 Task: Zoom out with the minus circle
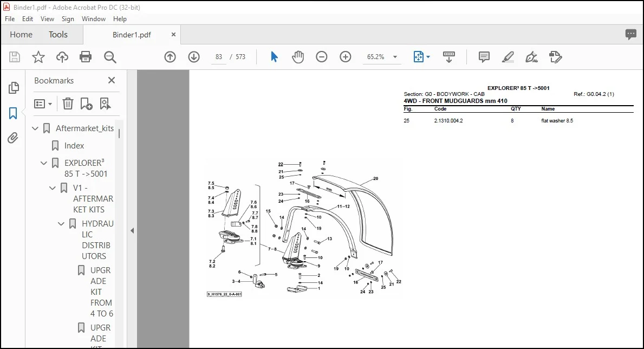coord(322,57)
